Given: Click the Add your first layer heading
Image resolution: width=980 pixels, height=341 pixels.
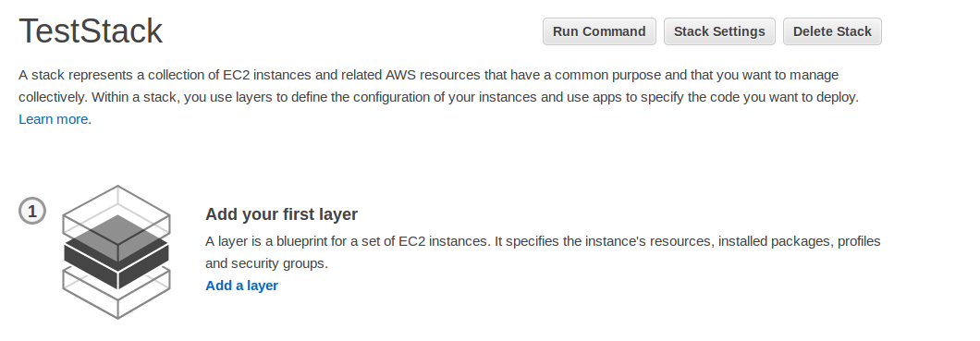Looking at the screenshot, I should click(x=281, y=214).
